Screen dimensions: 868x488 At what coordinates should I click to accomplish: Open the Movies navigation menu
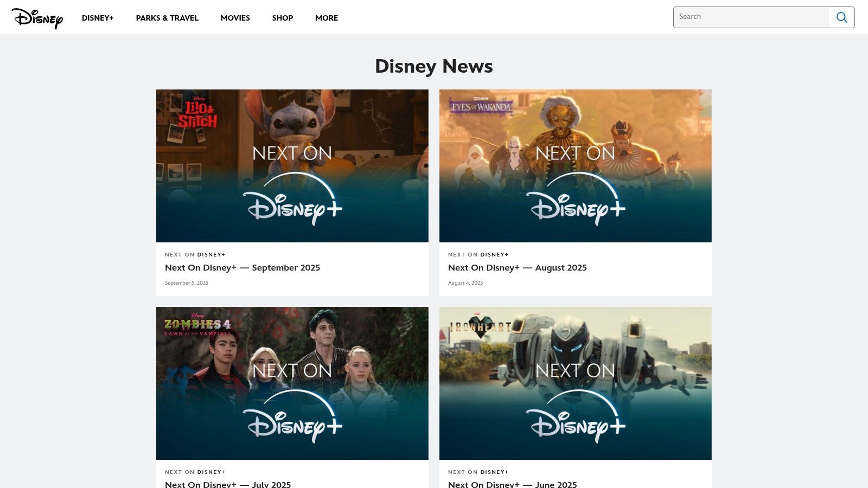[235, 18]
